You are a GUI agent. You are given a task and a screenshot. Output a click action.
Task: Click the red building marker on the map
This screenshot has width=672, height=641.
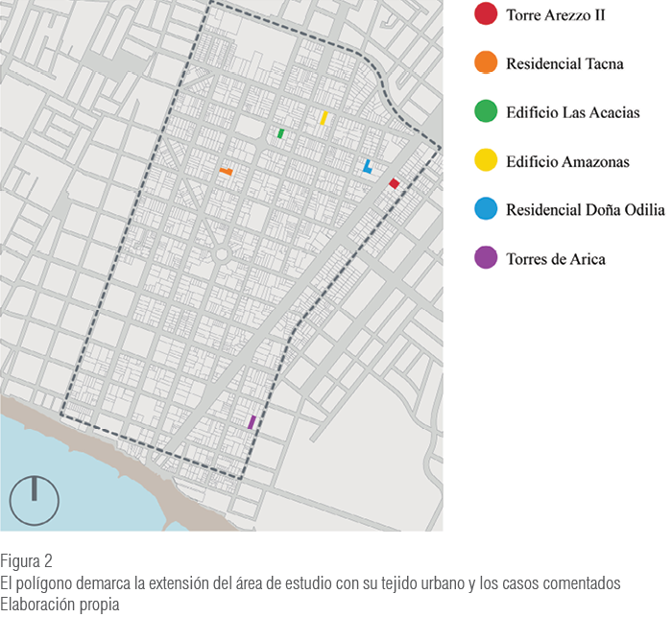[x=394, y=183]
